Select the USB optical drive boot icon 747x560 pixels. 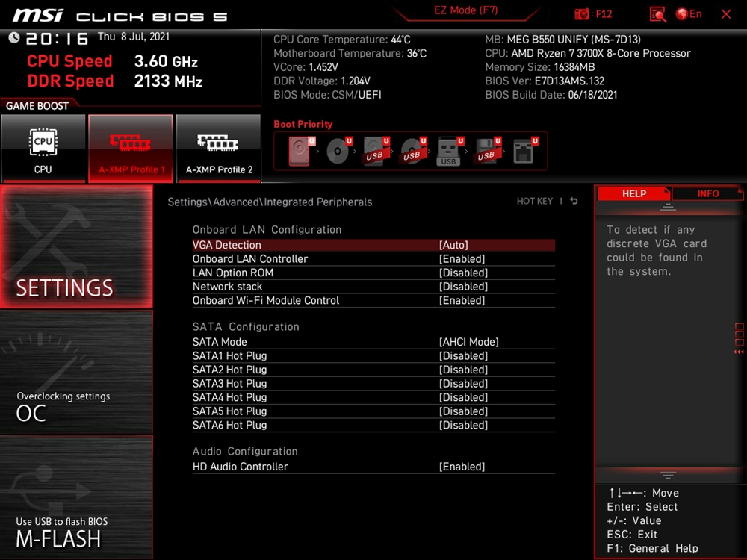[413, 151]
